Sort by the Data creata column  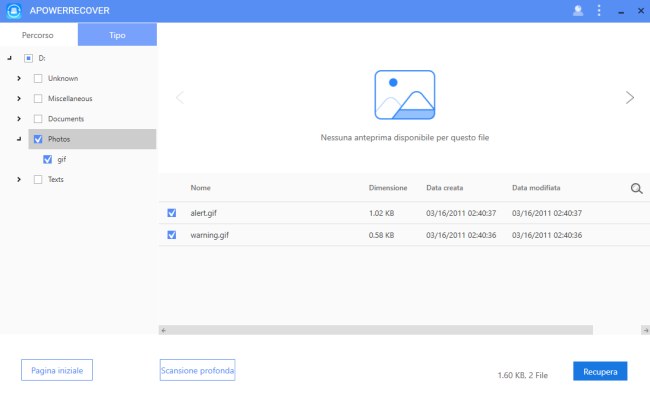tap(445, 188)
